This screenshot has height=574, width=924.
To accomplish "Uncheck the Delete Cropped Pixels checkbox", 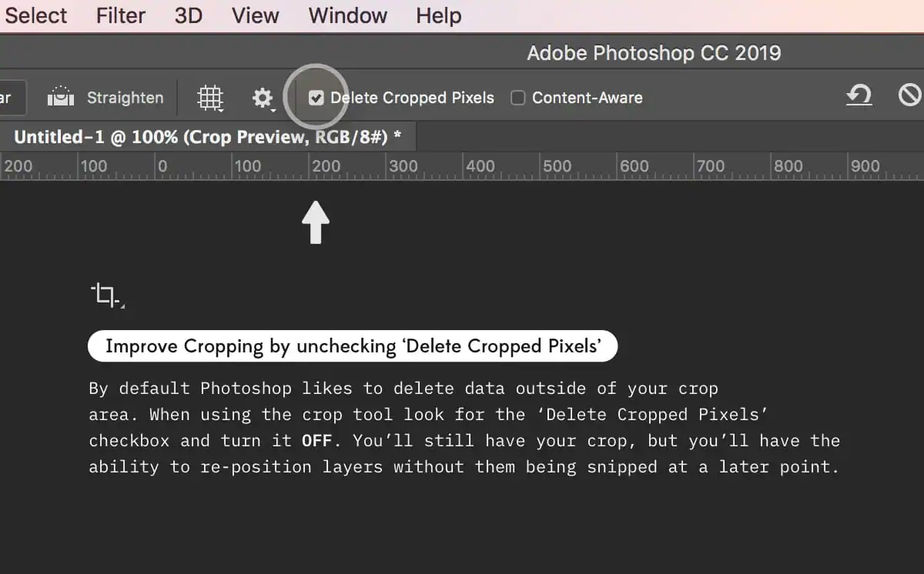I will 316,98.
